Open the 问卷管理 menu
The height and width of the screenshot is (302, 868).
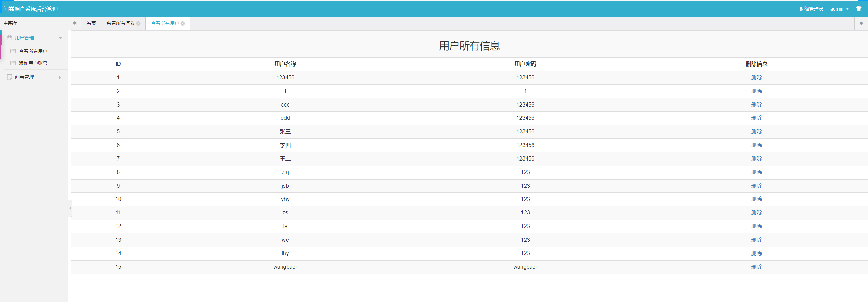click(x=24, y=77)
